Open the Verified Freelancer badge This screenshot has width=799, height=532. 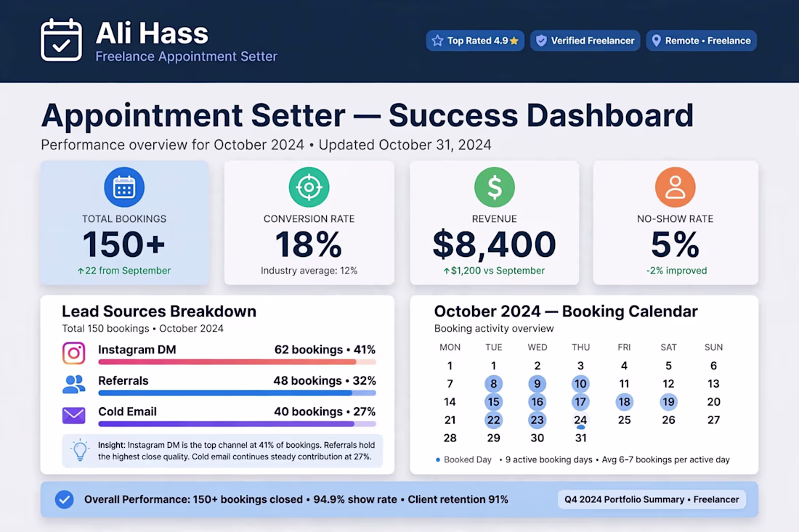(585, 41)
